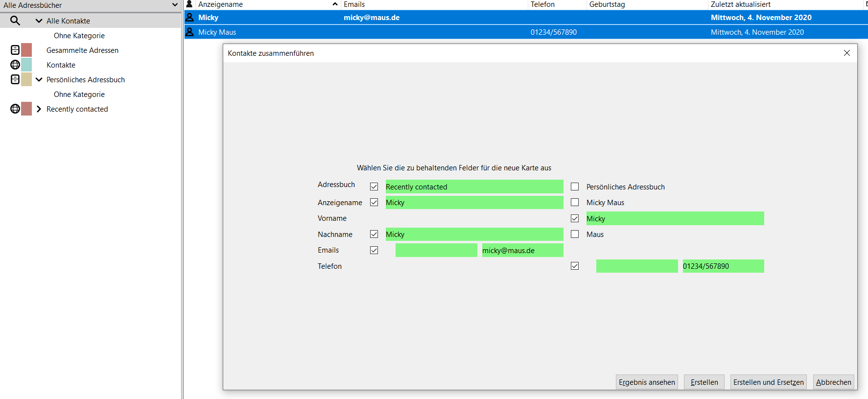Image resolution: width=868 pixels, height=399 pixels.
Task: Click the person icon column header
Action: (x=189, y=4)
